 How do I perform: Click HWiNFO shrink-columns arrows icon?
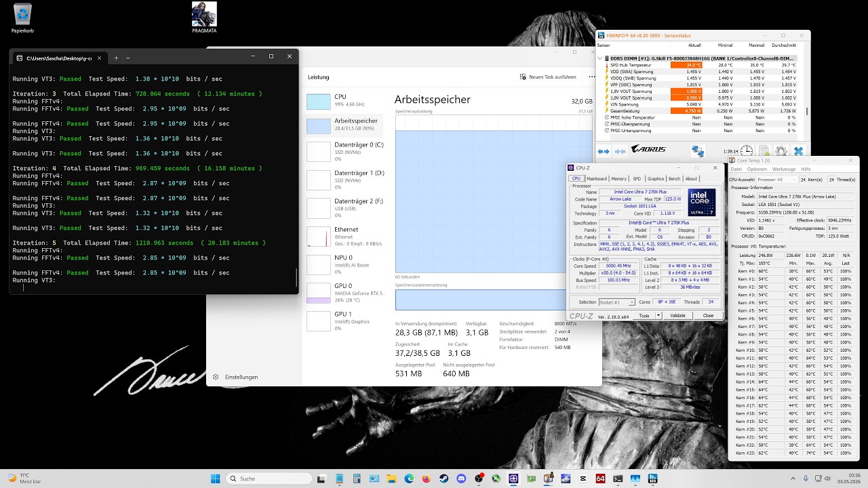pyautogui.click(x=620, y=151)
